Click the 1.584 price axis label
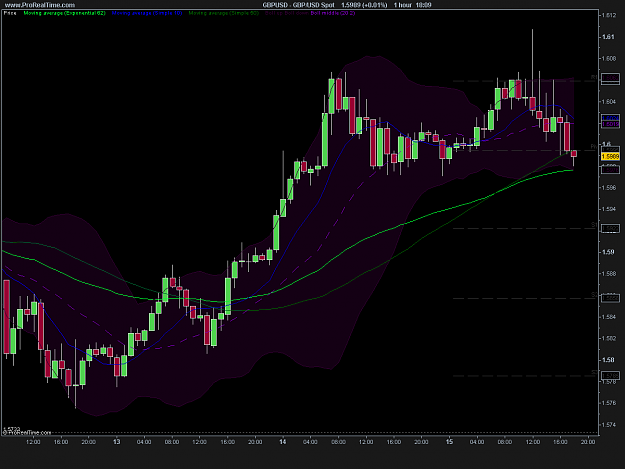Image resolution: width=625 pixels, height=469 pixels. (x=609, y=317)
